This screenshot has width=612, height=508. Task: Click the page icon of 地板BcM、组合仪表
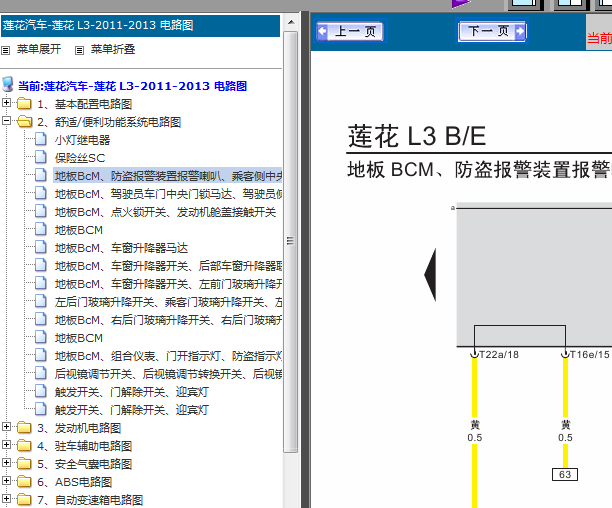click(41, 354)
